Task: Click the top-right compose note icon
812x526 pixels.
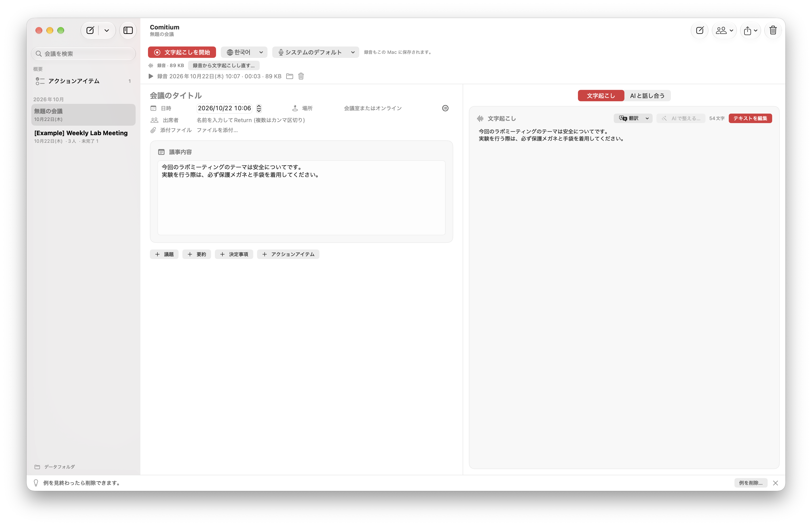Action: [x=699, y=30]
